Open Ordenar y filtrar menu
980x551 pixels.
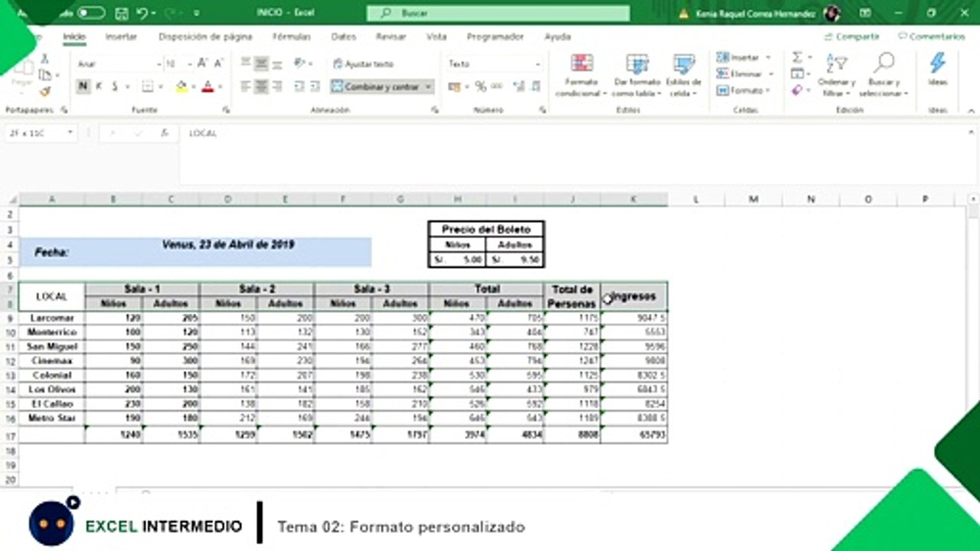[x=836, y=75]
